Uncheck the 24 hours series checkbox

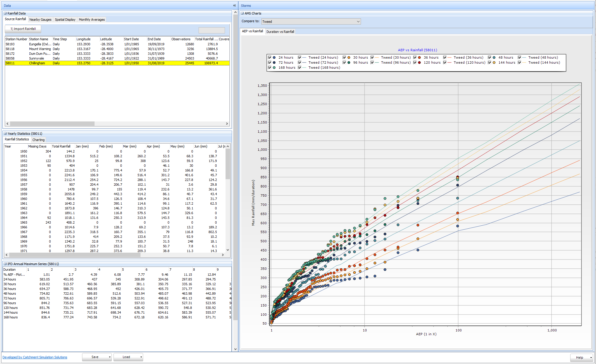point(270,57)
